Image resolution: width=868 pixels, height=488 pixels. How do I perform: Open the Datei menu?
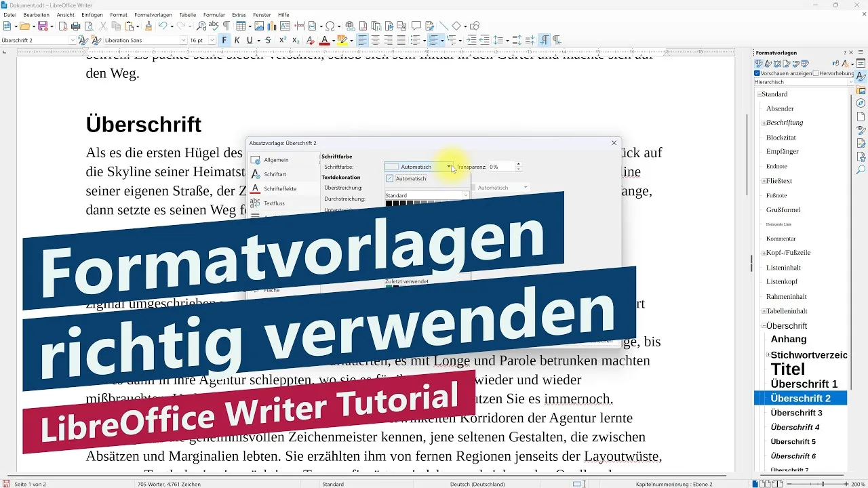(x=9, y=14)
